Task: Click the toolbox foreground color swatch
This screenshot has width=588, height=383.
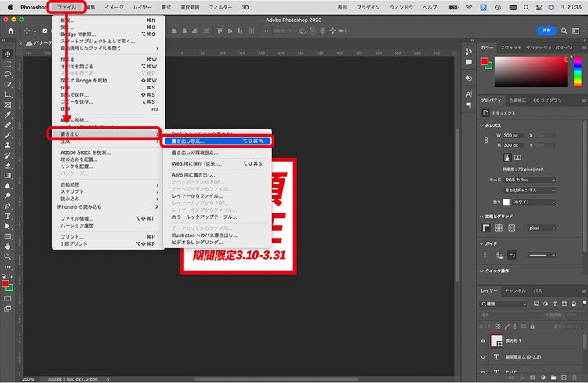Action: pyautogui.click(x=5, y=284)
